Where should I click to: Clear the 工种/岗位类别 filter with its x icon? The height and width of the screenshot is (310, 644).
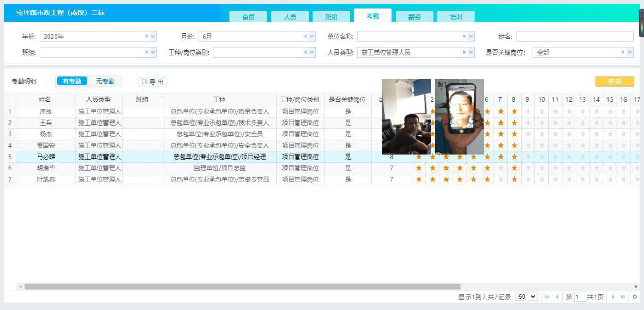[305, 53]
